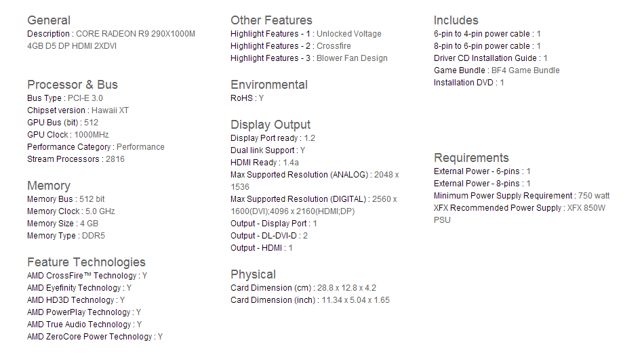Select the Environmental section heading
This screenshot has width=644, height=353.
269,85
